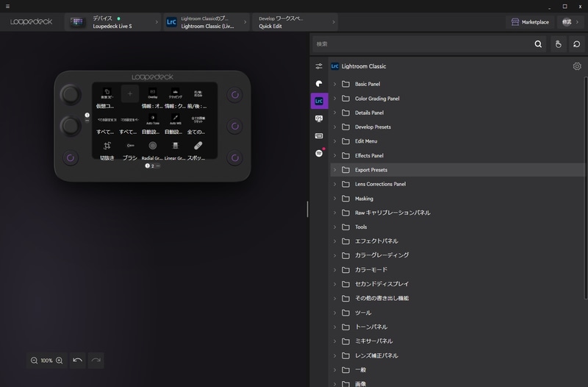This screenshot has height=387, width=588.
Task: Expand the Masking folder chevron
Action: click(x=335, y=198)
